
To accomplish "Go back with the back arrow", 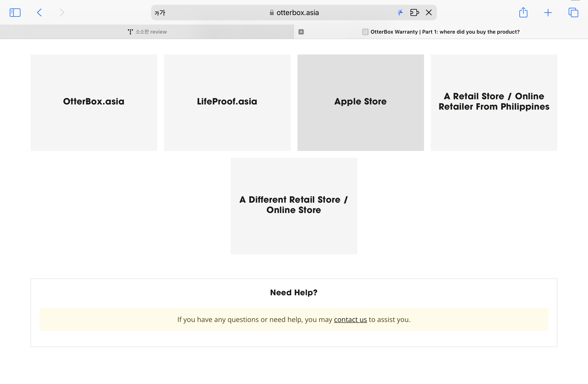I will 39,12.
